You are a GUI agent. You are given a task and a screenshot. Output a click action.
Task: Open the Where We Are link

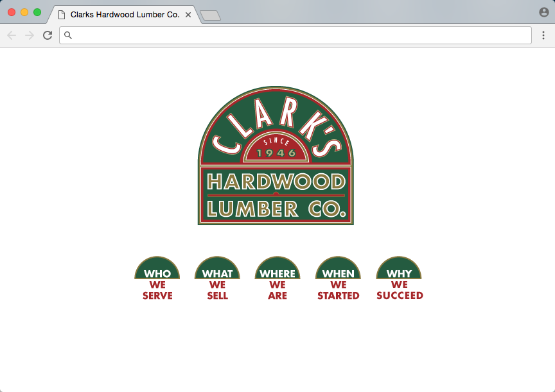point(277,278)
